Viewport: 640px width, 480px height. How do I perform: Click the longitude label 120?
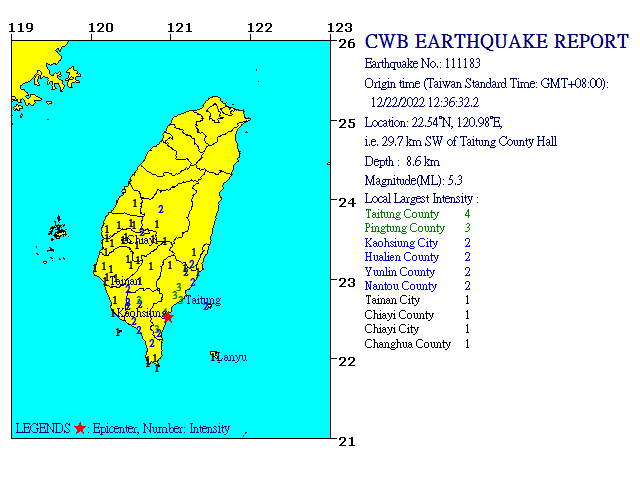tap(101, 28)
